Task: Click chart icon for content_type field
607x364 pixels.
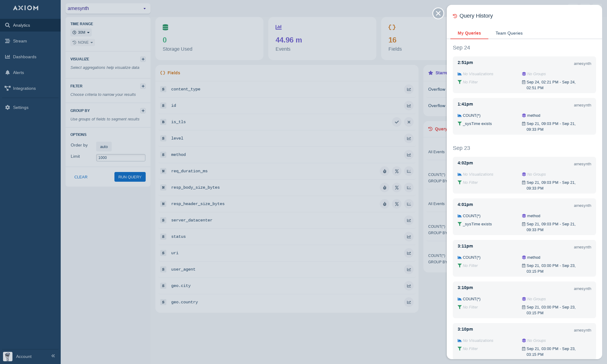Action: (x=409, y=89)
